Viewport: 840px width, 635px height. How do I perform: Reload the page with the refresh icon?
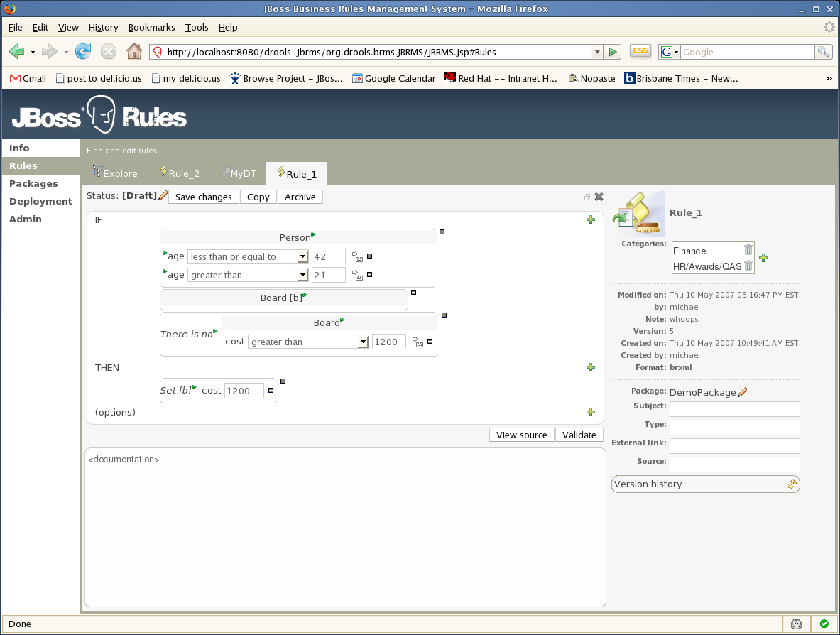click(x=83, y=51)
